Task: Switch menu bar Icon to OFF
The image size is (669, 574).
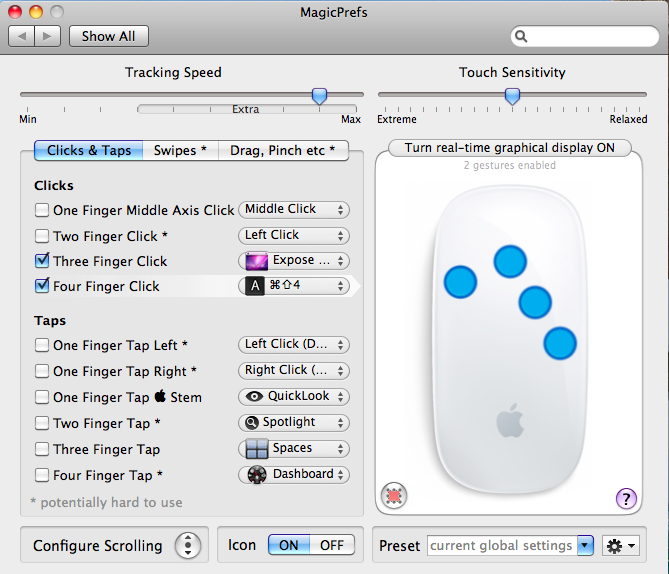Action: pos(332,545)
